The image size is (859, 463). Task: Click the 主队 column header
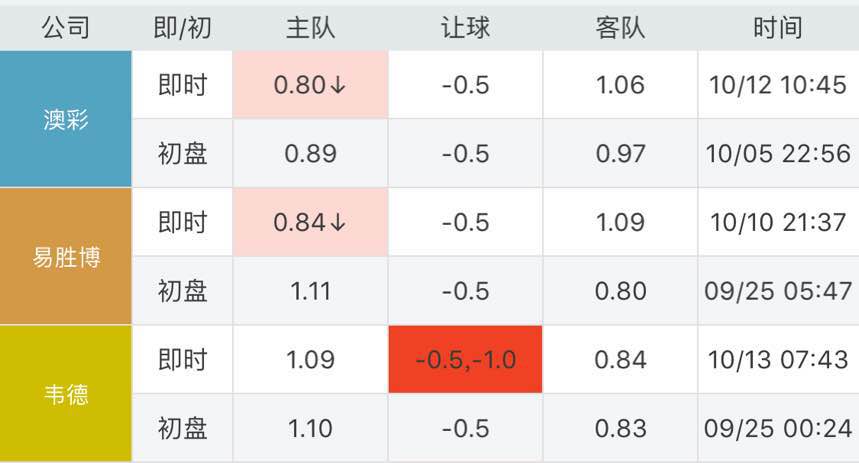[x=311, y=27]
